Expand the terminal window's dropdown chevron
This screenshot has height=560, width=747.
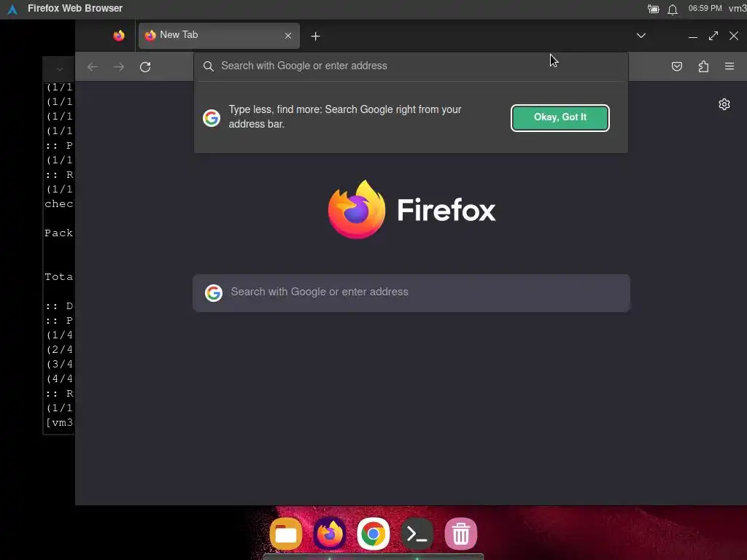click(x=60, y=69)
